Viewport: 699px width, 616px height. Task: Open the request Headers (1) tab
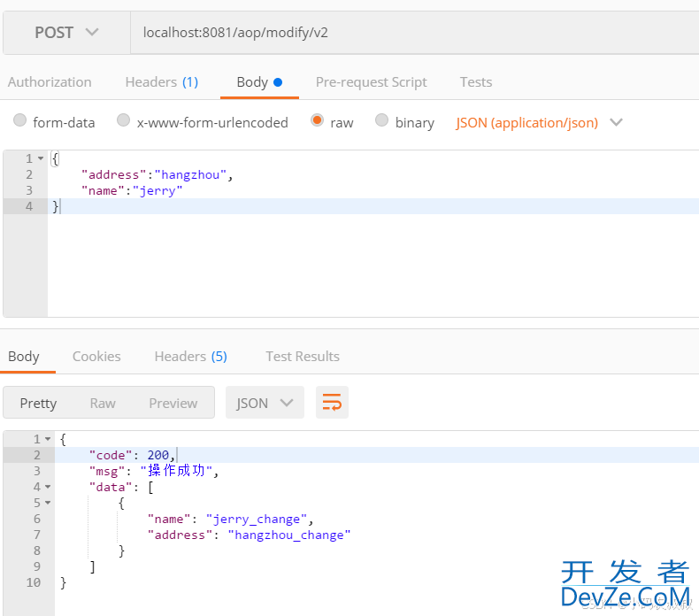(162, 82)
